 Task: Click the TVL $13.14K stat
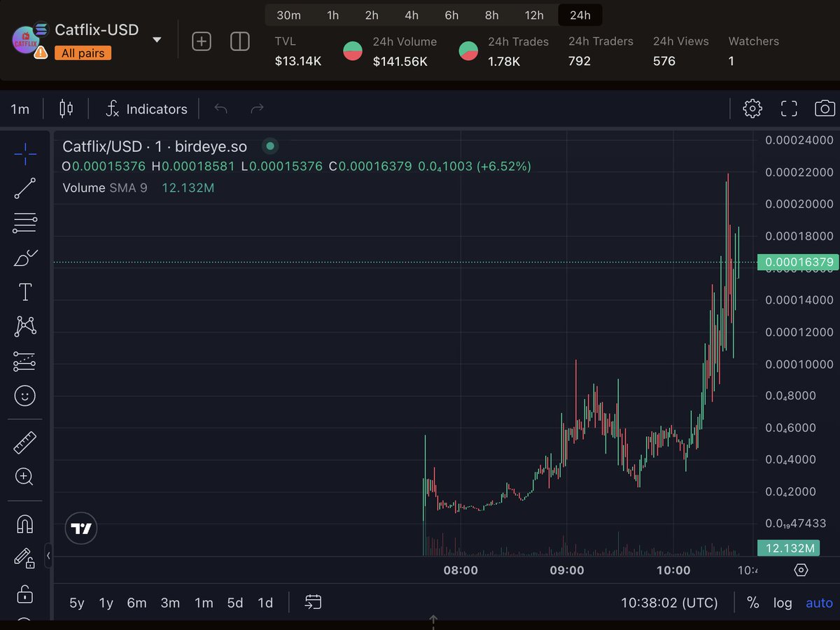298,51
